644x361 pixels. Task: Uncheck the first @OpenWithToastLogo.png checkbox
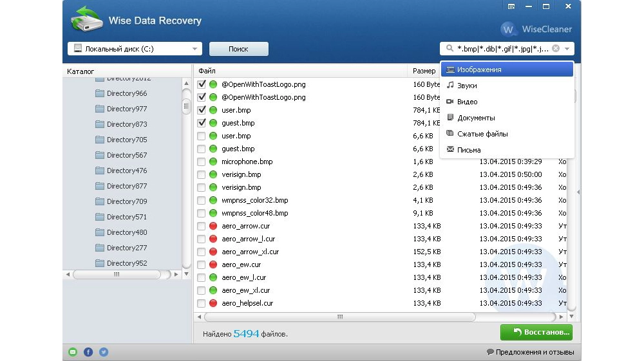(x=202, y=84)
